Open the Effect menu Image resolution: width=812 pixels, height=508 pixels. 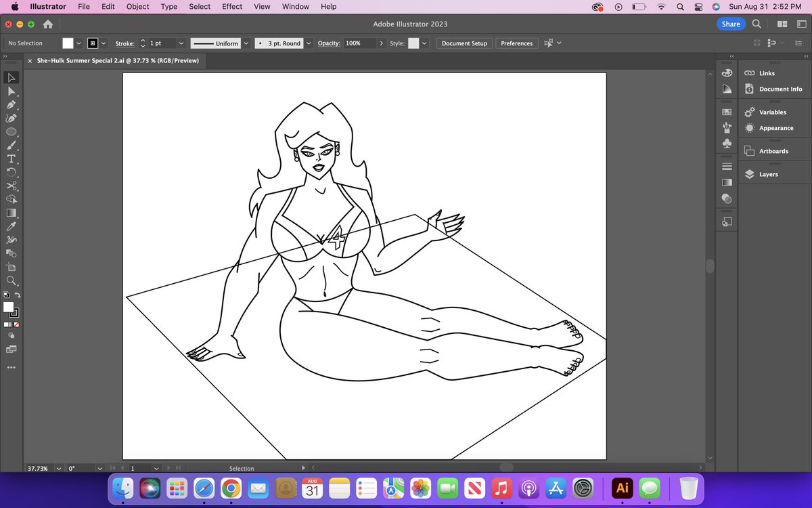(x=232, y=6)
